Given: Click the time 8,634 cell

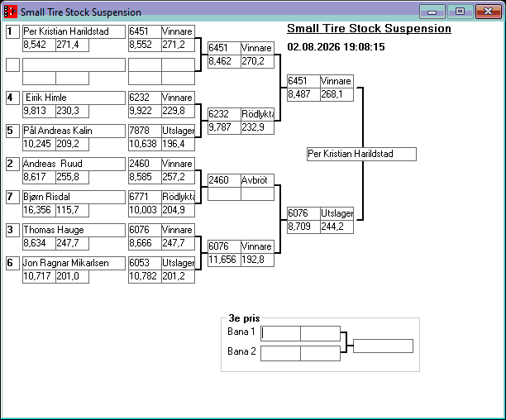Looking at the screenshot, I should click(x=39, y=243).
